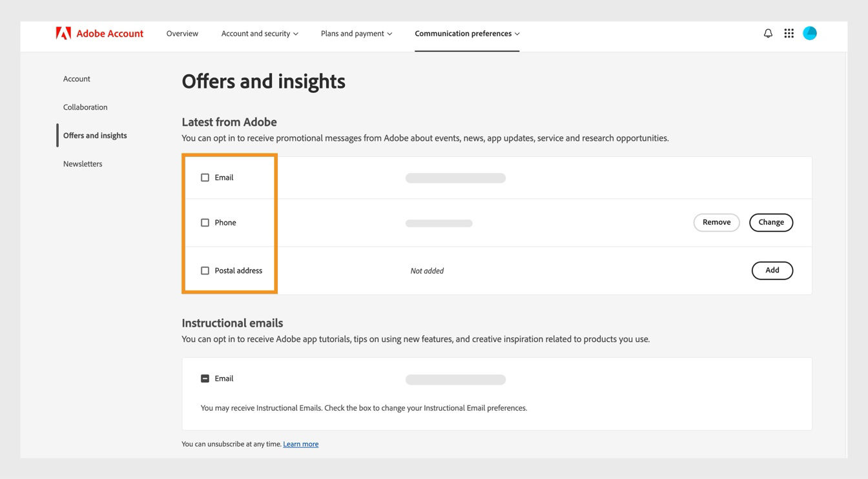868x479 pixels.
Task: Select Newsletters in the sidebar
Action: pos(82,163)
